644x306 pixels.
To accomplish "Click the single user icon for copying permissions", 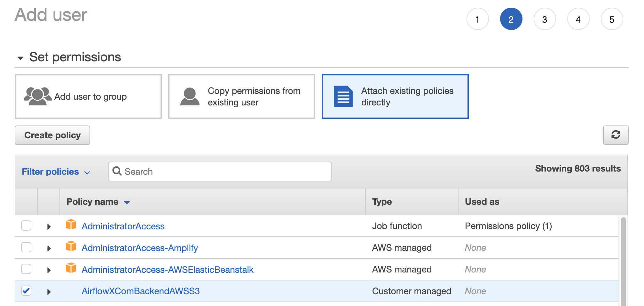I will 190,96.
